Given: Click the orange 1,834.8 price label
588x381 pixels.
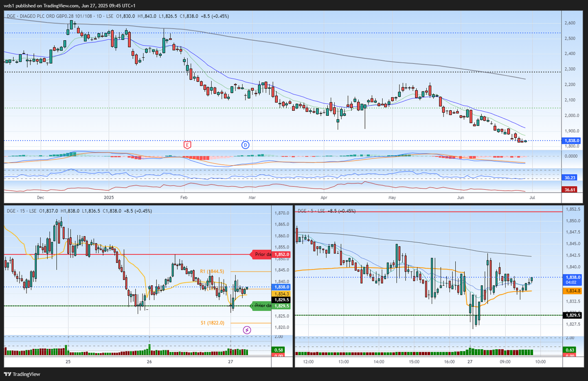Looking at the screenshot, I should (x=572, y=290).
